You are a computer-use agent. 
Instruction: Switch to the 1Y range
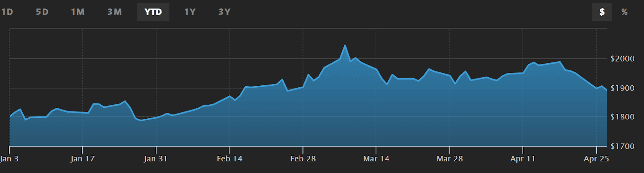pos(190,12)
